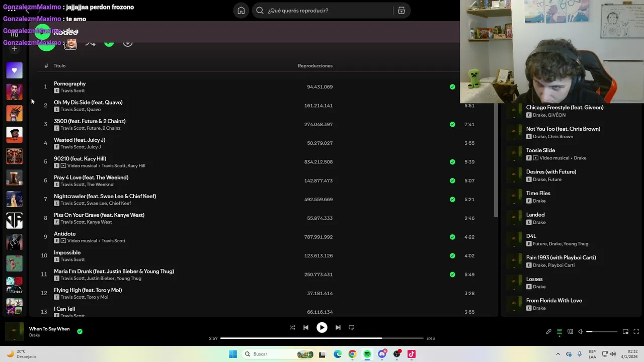644x362 pixels.
Task: Select track Nightcrawler
Action: pyautogui.click(x=105, y=197)
